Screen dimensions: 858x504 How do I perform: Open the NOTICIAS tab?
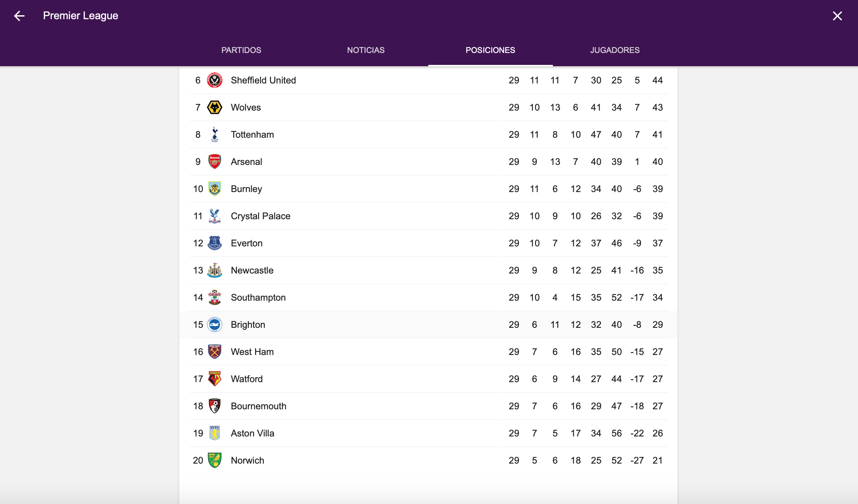coord(366,50)
